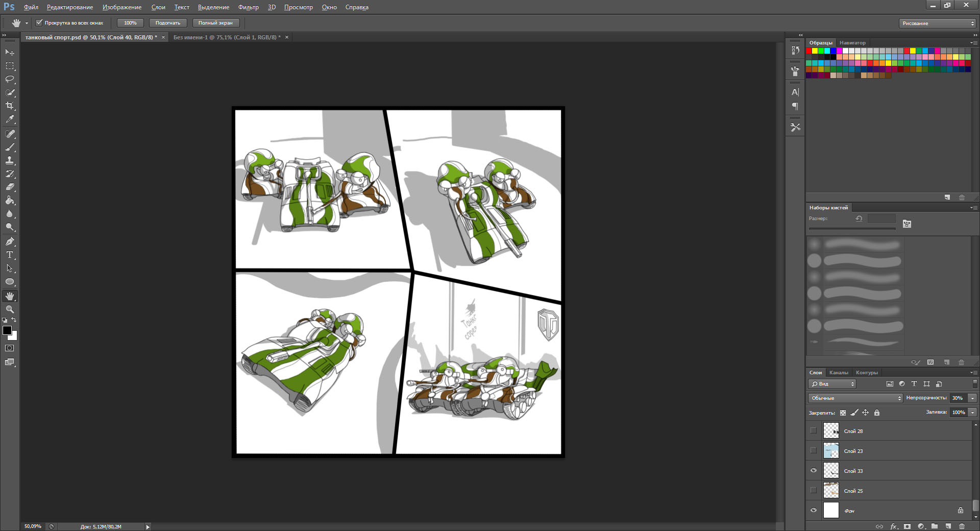Select the Horizontal Type tool
This screenshot has height=531, width=980.
coord(10,255)
